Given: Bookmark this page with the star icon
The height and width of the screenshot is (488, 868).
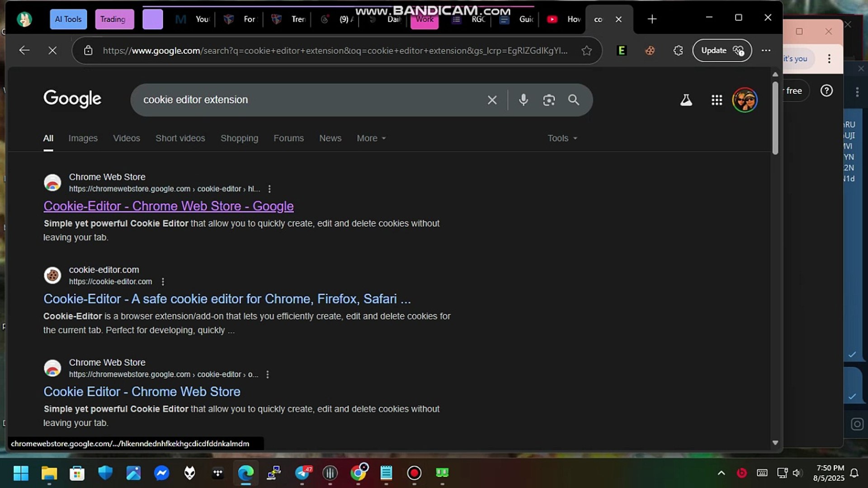Looking at the screenshot, I should point(586,51).
